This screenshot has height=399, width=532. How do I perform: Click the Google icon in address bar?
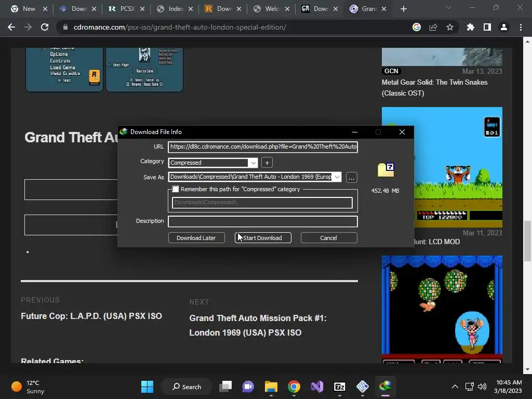[417, 27]
